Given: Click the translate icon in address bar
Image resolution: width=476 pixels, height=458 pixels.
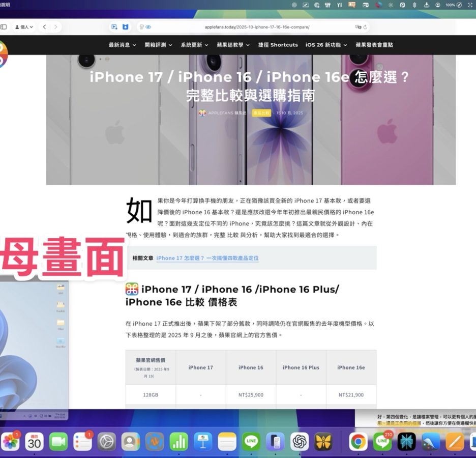Looking at the screenshot, I should [358, 27].
